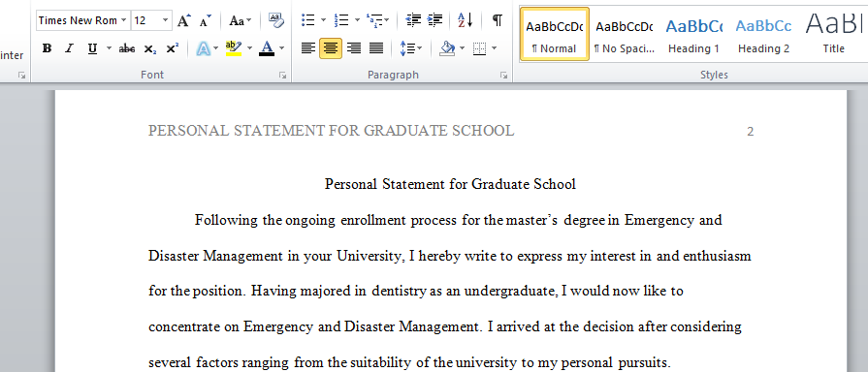The height and width of the screenshot is (372, 868).
Task: Open the Bullets library dropdown arrow
Action: 323,21
